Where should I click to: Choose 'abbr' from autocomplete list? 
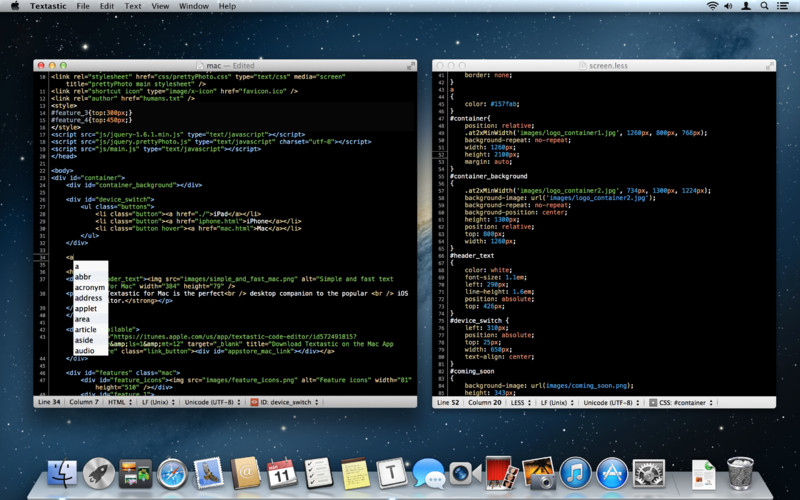coord(91,277)
